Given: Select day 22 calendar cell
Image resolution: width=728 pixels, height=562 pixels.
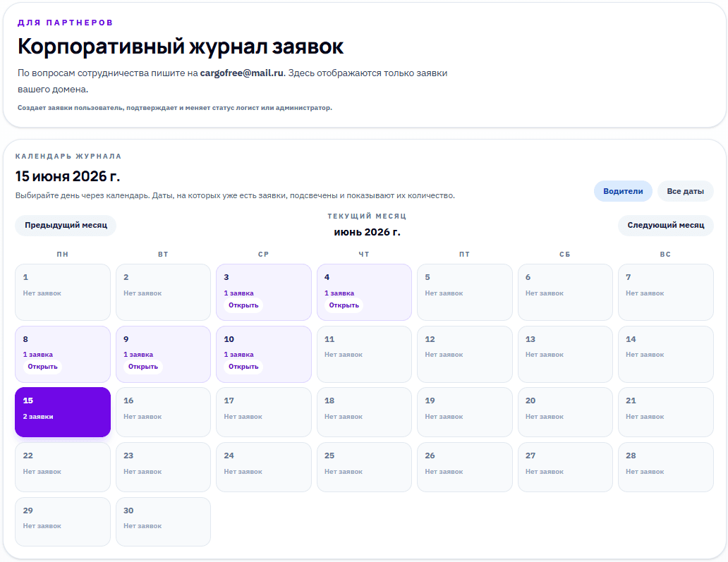Looking at the screenshot, I should point(63,467).
